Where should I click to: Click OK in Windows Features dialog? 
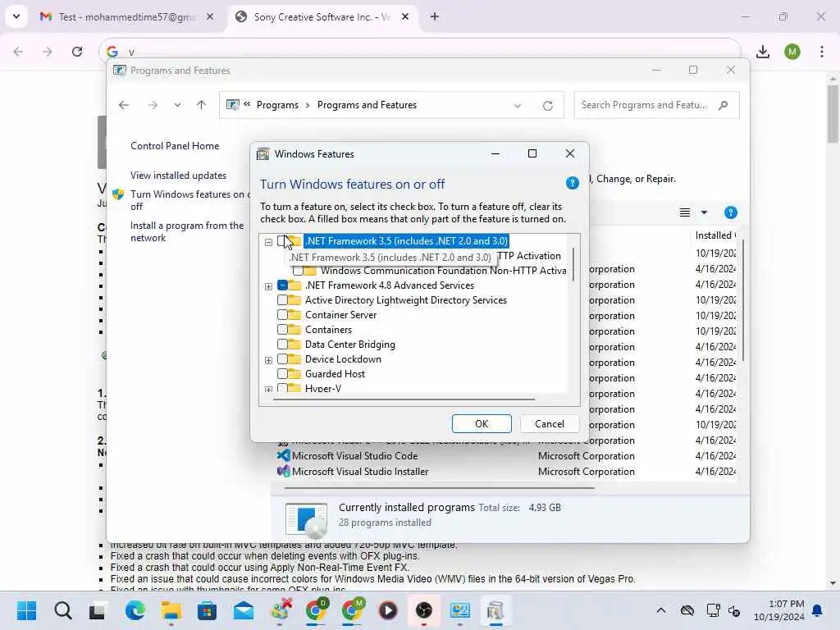coord(482,424)
